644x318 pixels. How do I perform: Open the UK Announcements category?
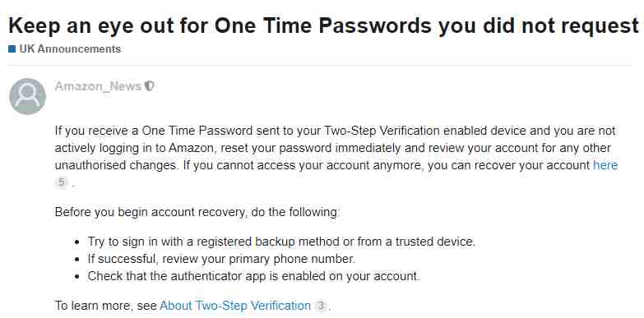click(70, 49)
